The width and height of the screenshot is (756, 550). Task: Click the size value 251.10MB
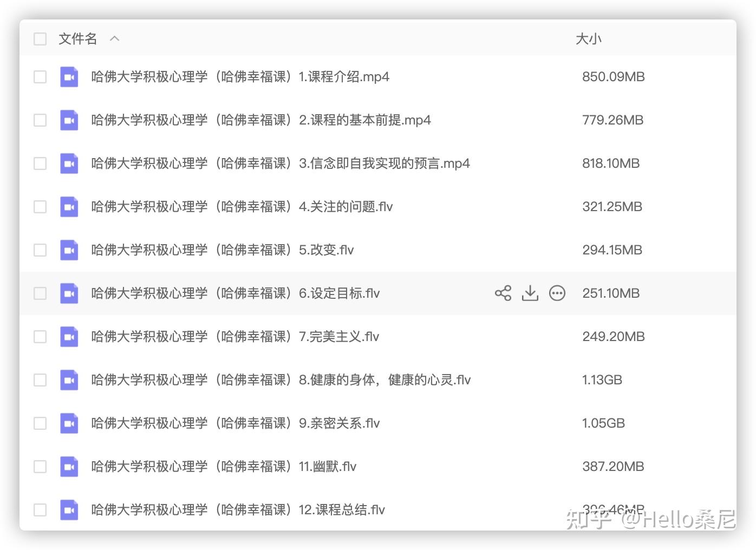pyautogui.click(x=611, y=293)
